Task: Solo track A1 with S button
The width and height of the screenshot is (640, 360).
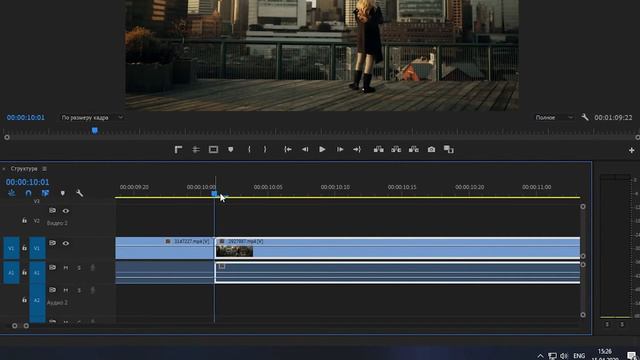Action: coord(79,268)
